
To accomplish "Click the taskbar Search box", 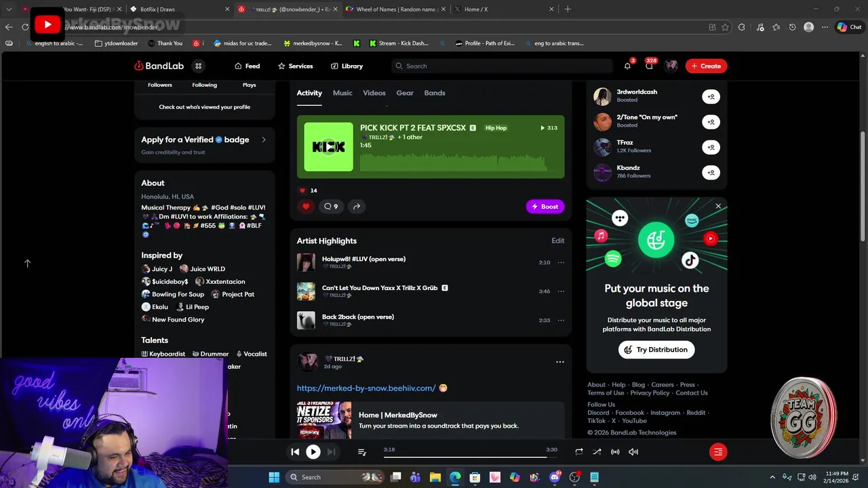I will [x=334, y=477].
